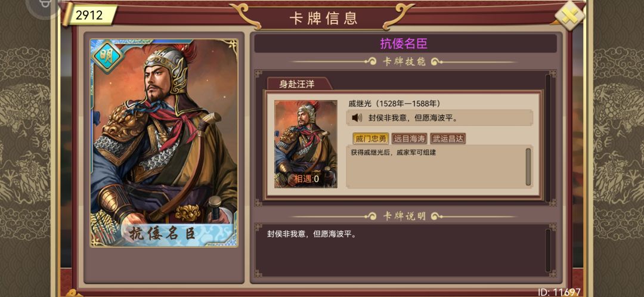Tap the round icon at top-left corner
The height and width of the screenshot is (297, 644).
pos(41,6)
